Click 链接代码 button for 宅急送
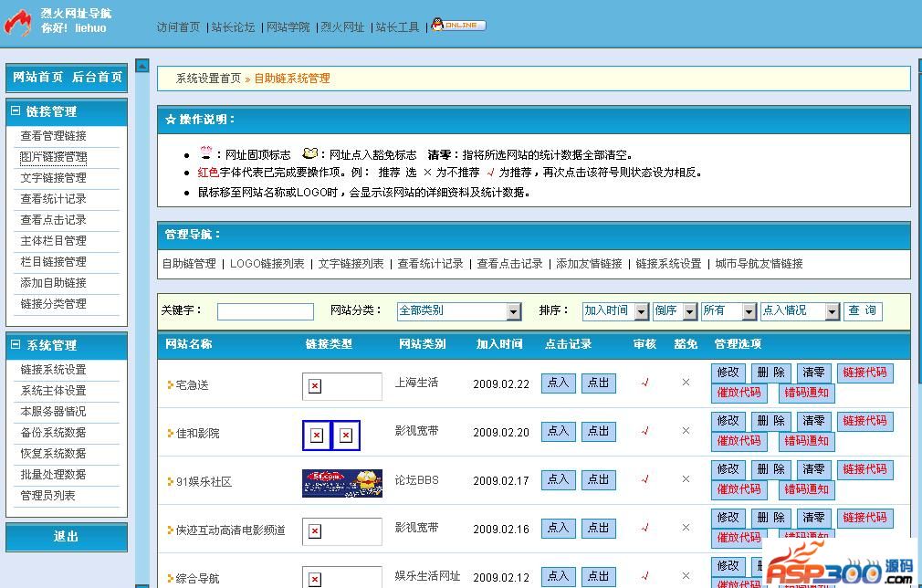 [x=864, y=373]
